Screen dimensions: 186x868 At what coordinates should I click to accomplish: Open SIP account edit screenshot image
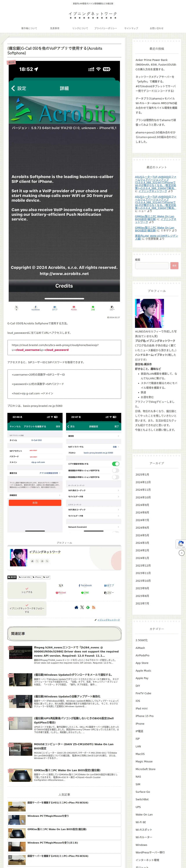(35, 473)
